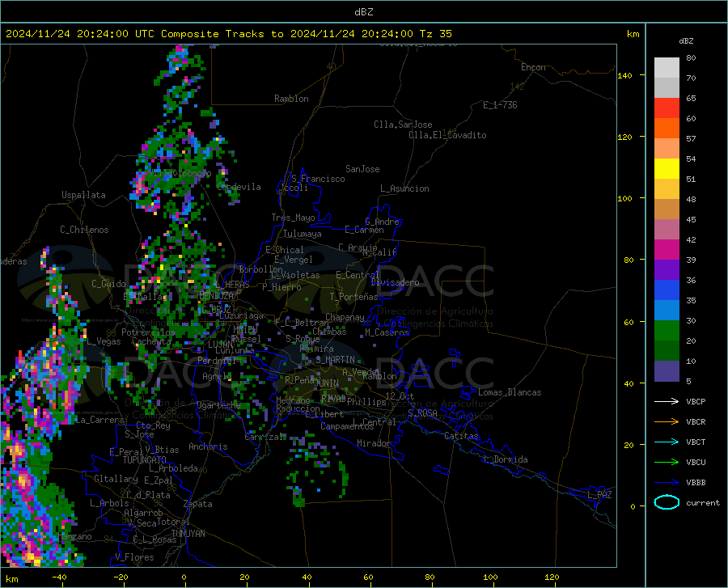Click the 'Manzano' place label

[x=74, y=536]
